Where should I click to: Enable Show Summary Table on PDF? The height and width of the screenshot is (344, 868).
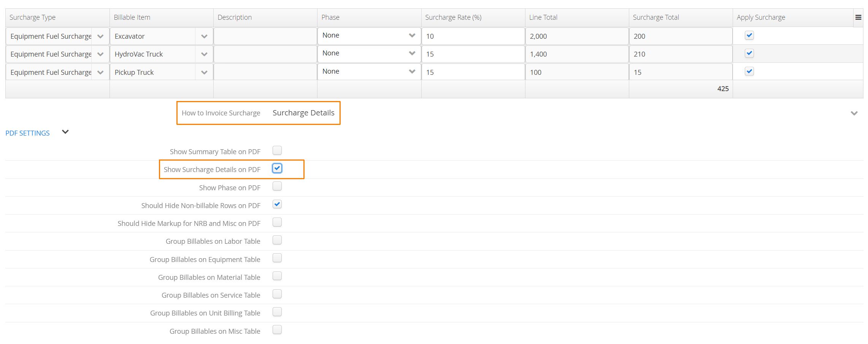pos(277,150)
